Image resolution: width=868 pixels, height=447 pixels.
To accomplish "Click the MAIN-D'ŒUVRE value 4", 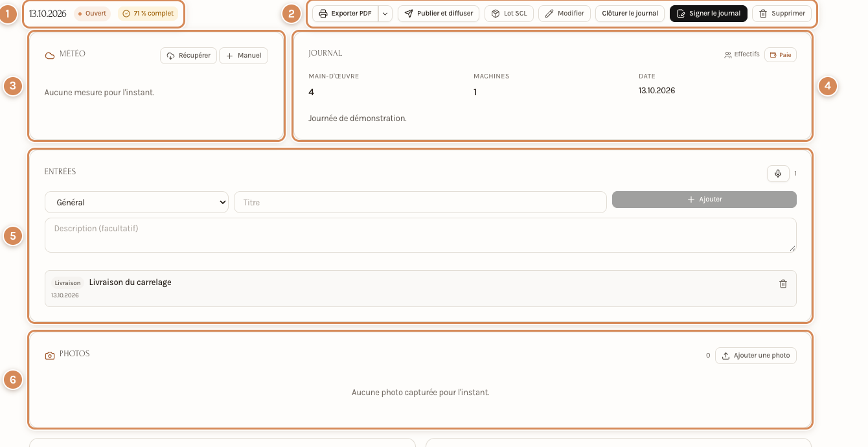I will 312,92.
